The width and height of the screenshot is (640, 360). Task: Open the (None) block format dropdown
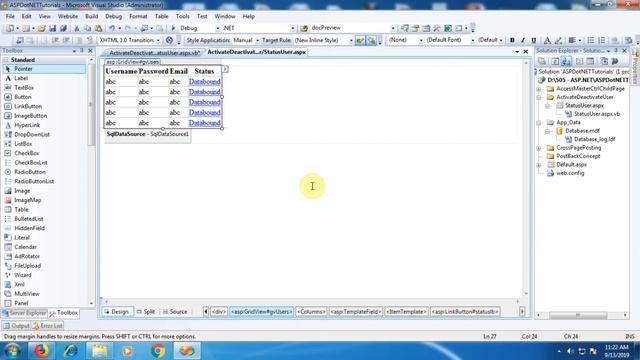coord(421,40)
